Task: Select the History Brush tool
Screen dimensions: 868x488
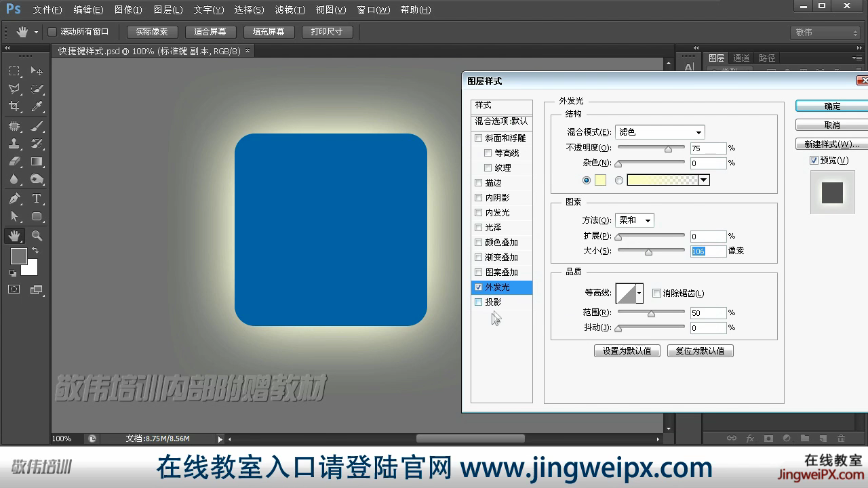Action: [x=37, y=144]
